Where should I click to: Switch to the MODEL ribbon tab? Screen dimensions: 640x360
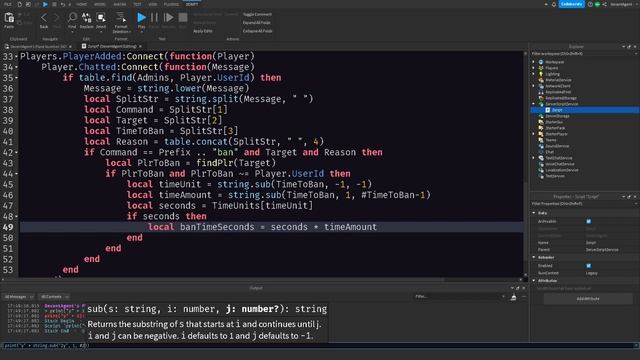pyautogui.click(x=100, y=4)
